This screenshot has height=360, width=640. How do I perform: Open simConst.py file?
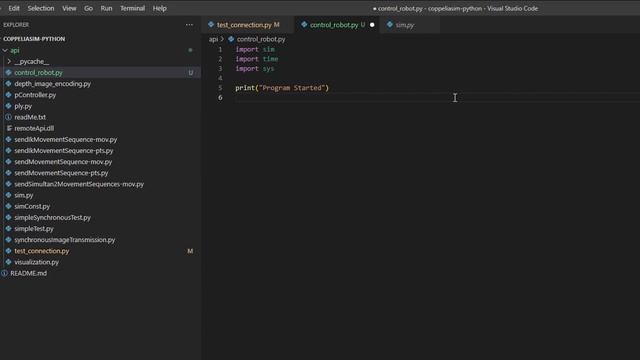[32, 207]
